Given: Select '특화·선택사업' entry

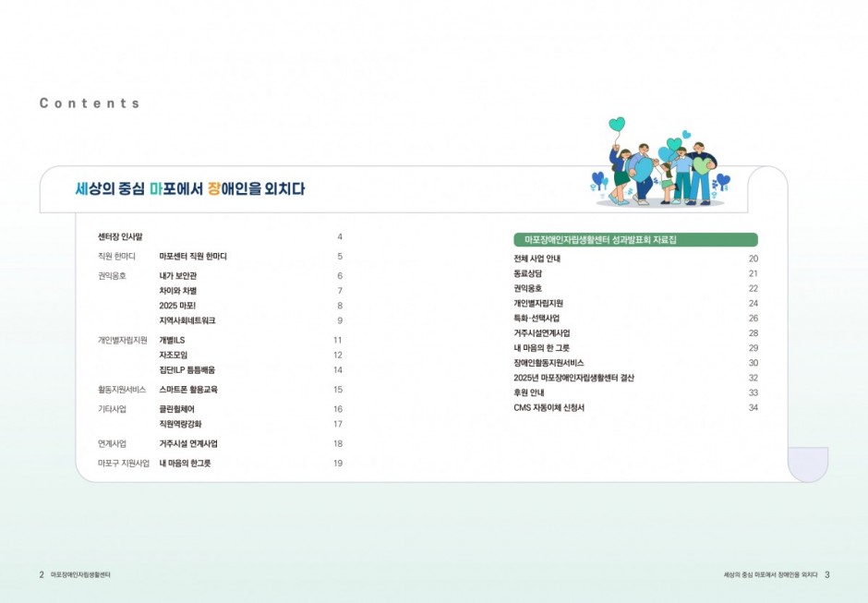Looking at the screenshot, I should 536,319.
